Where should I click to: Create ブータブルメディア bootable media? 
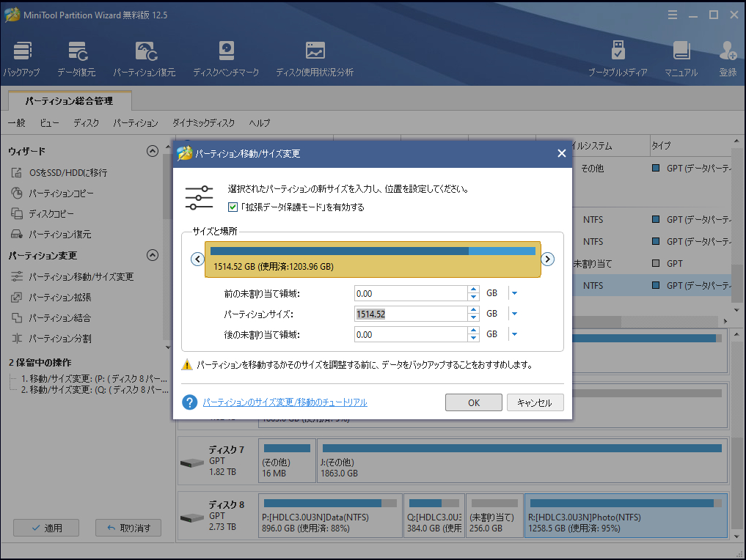click(618, 59)
